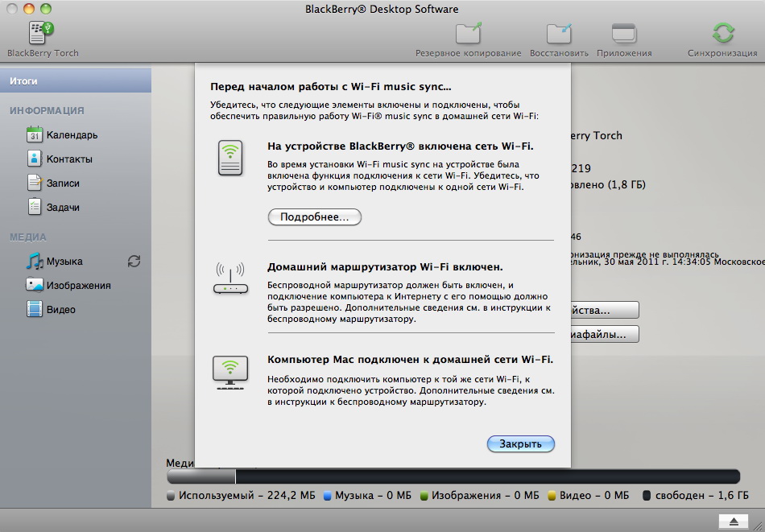Click the eject icon in the bottom bar
The width and height of the screenshot is (765, 532).
click(x=734, y=522)
